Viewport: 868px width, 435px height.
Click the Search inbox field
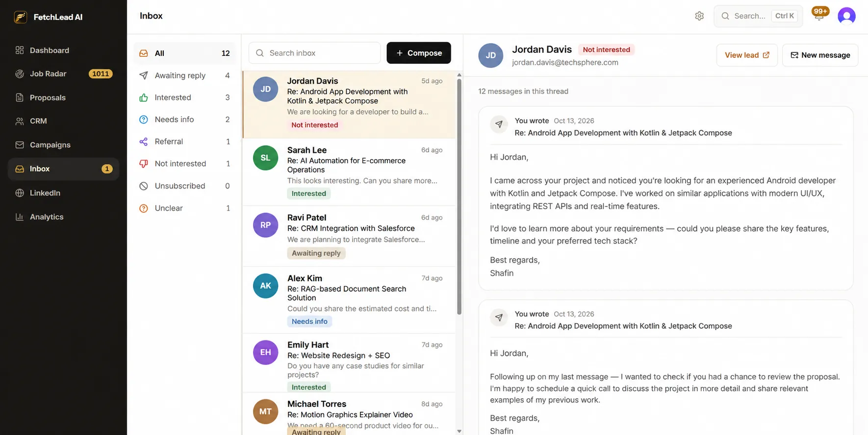pyautogui.click(x=314, y=53)
